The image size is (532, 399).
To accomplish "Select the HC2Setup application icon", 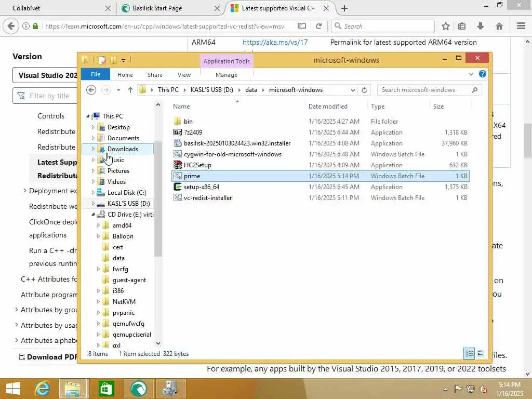I will click(x=178, y=165).
